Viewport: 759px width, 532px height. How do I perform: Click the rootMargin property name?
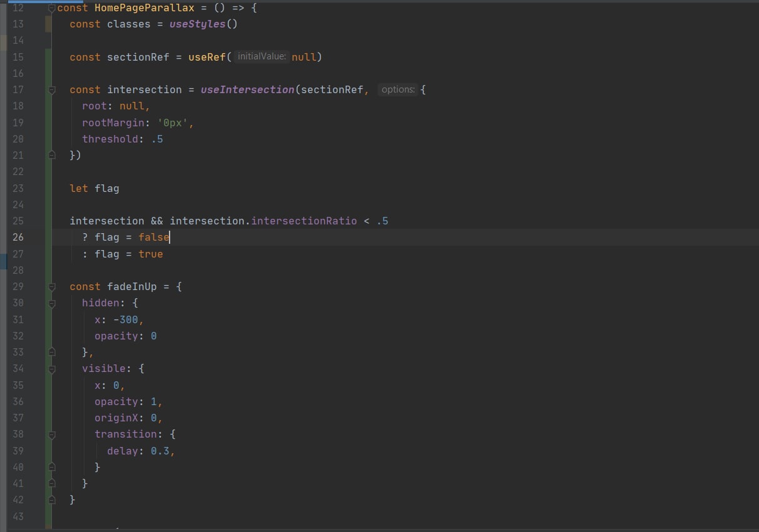click(113, 123)
